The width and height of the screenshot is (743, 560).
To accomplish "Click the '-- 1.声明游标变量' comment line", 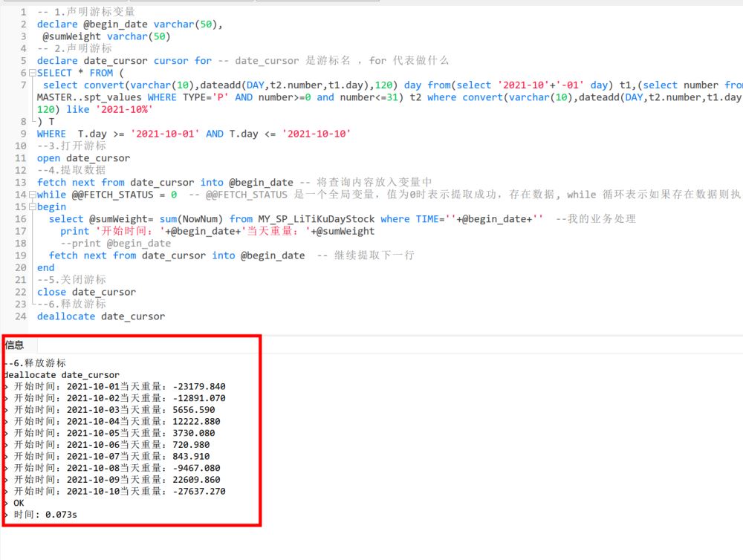I will click(x=86, y=12).
